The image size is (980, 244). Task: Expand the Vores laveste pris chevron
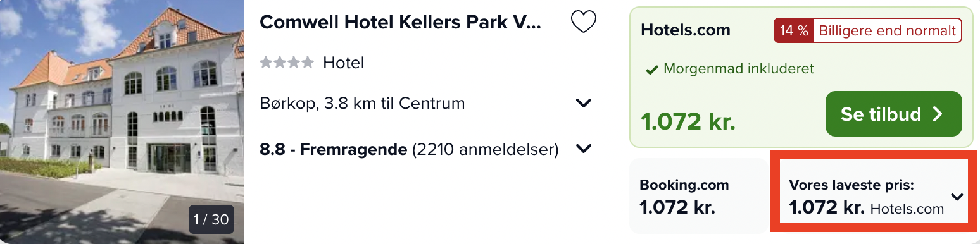click(x=957, y=197)
